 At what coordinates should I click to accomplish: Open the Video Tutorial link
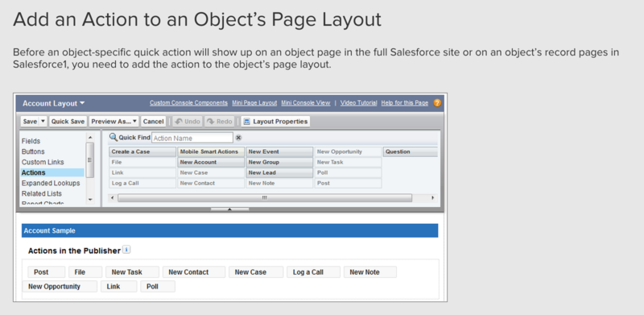358,103
